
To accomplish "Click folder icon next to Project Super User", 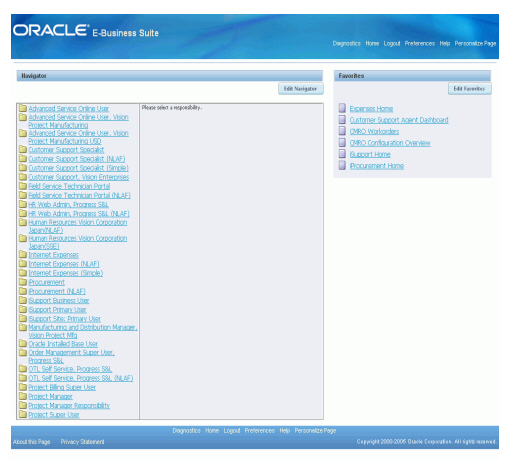I will (x=23, y=414).
